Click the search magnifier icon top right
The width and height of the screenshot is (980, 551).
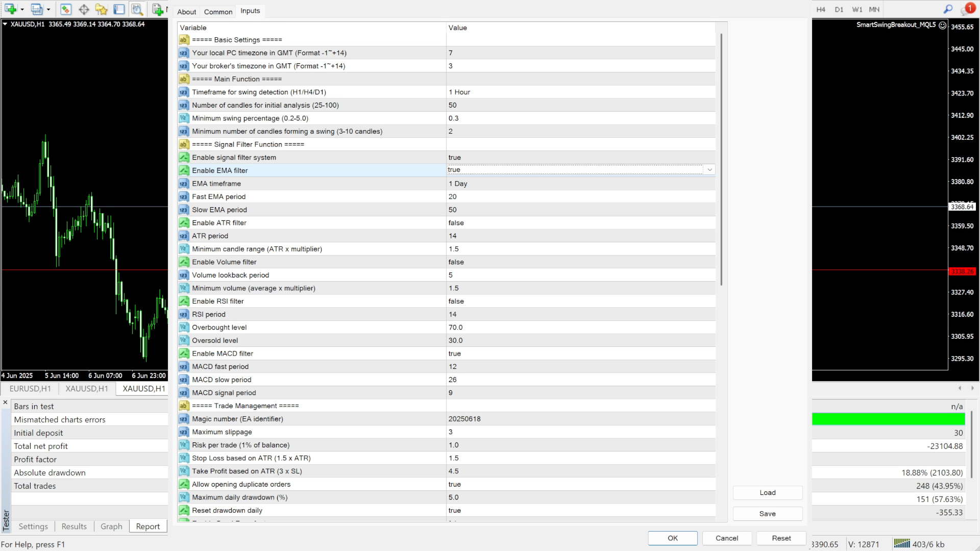[x=948, y=9]
